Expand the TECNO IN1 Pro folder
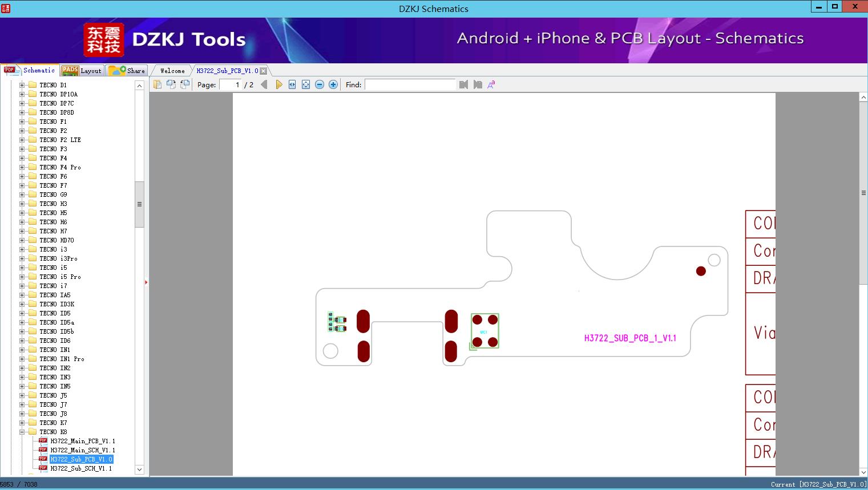Viewport: 868px width, 490px height. (22, 359)
